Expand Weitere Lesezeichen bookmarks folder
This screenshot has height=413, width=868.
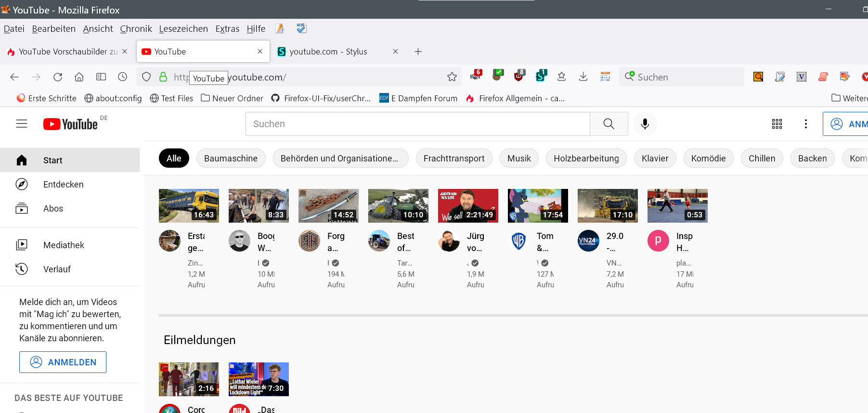click(850, 98)
